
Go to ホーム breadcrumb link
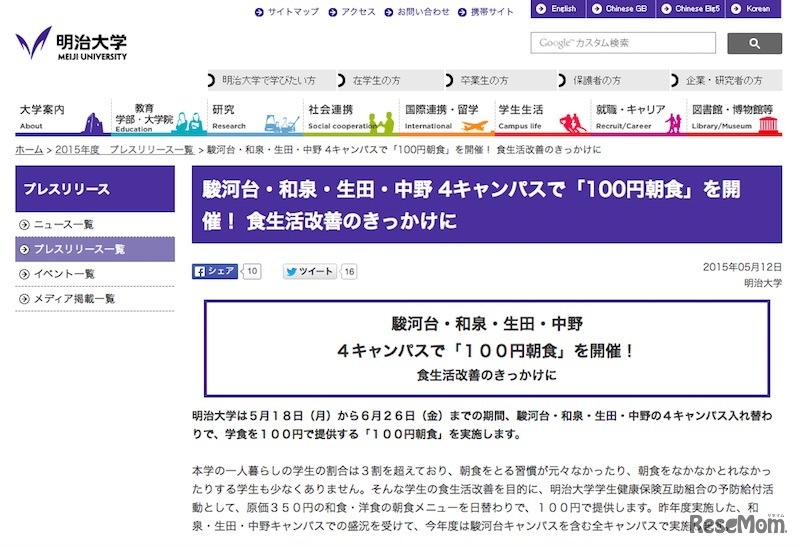pos(29,150)
